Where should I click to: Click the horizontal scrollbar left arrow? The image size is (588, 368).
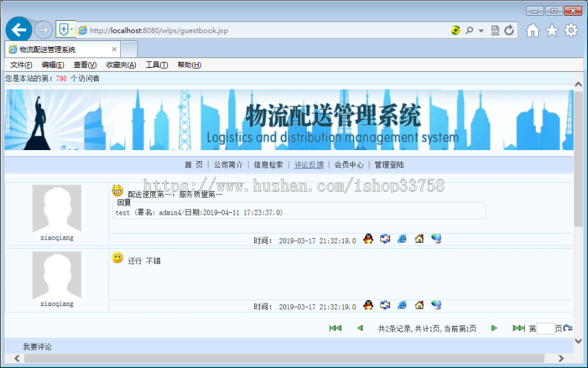(x=17, y=358)
